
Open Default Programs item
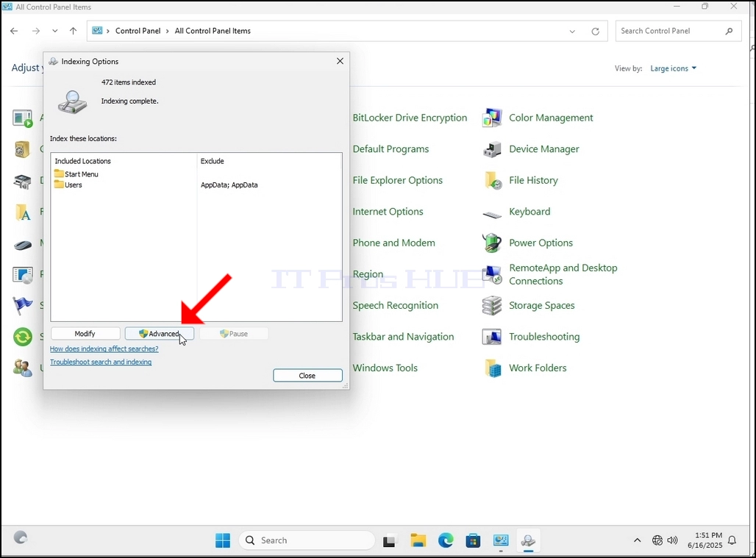pos(391,149)
